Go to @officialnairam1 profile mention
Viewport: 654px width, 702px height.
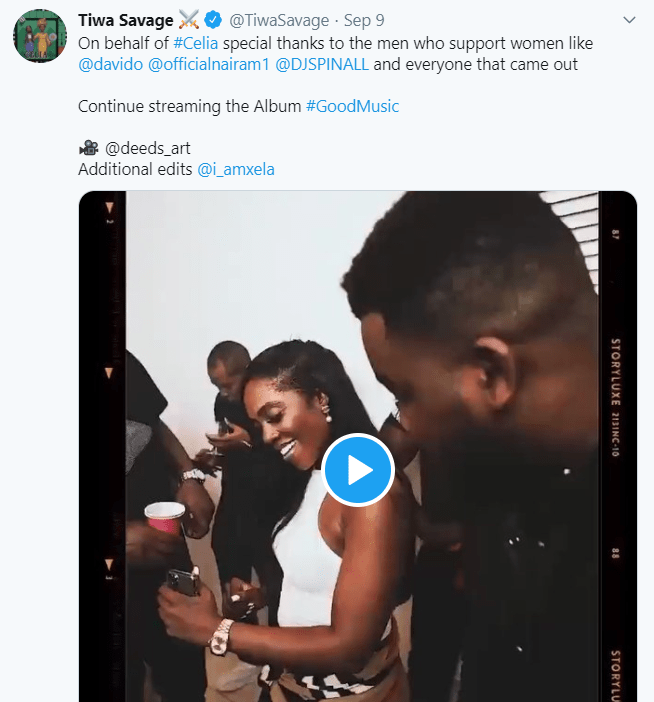coord(207,65)
